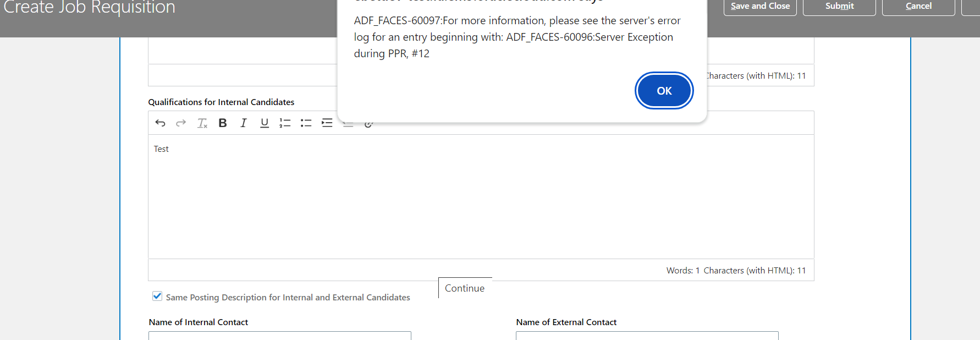Click the 'Words: 1' counter text

pyautogui.click(x=682, y=271)
